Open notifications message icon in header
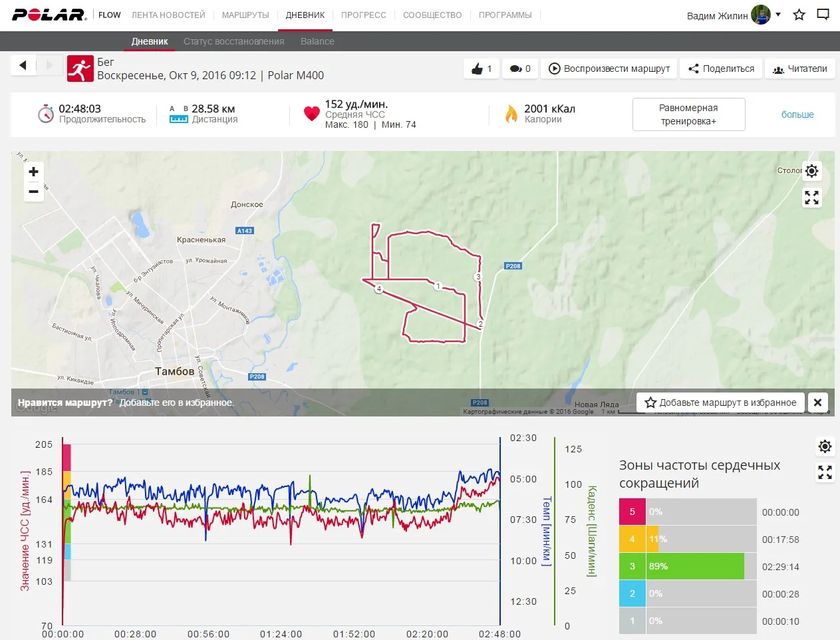Image resolution: width=840 pixels, height=640 pixels. click(823, 15)
